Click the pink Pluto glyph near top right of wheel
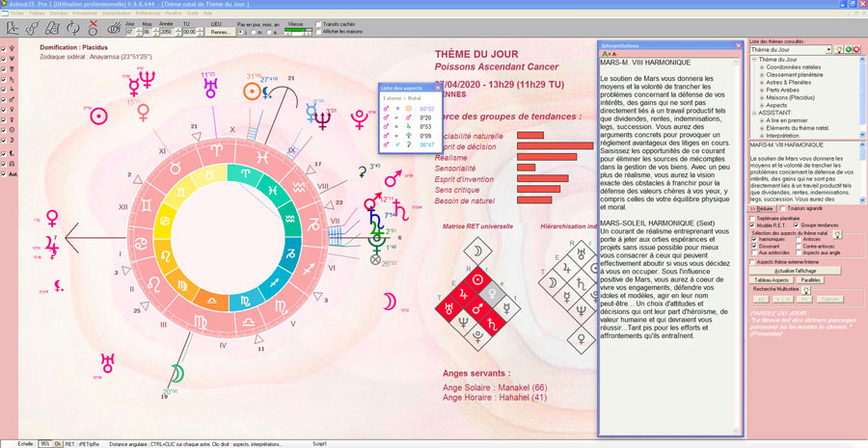The width and height of the screenshot is (868, 448). click(360, 119)
